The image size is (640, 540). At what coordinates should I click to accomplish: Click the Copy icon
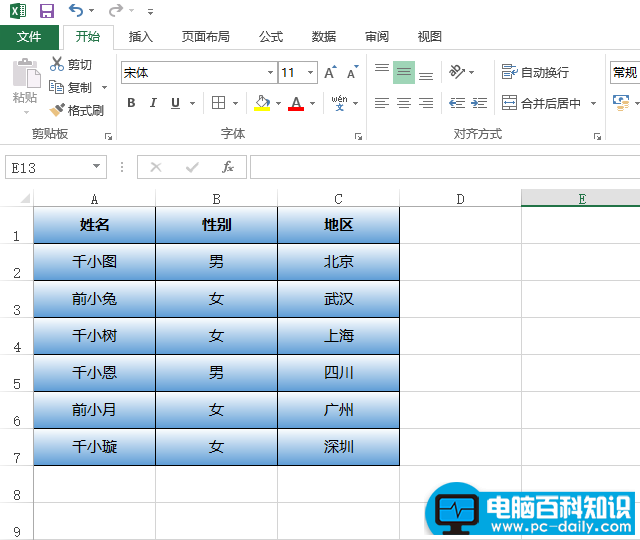[x=57, y=87]
